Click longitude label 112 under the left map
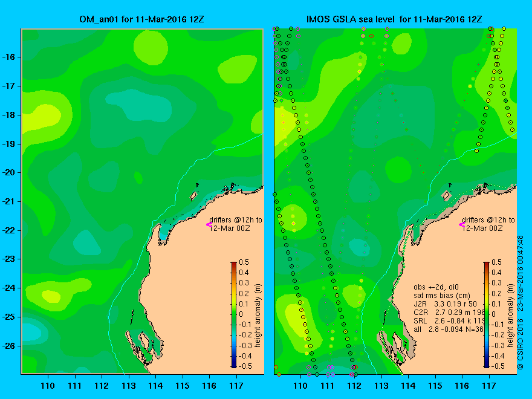The width and height of the screenshot is (532, 399). click(102, 386)
